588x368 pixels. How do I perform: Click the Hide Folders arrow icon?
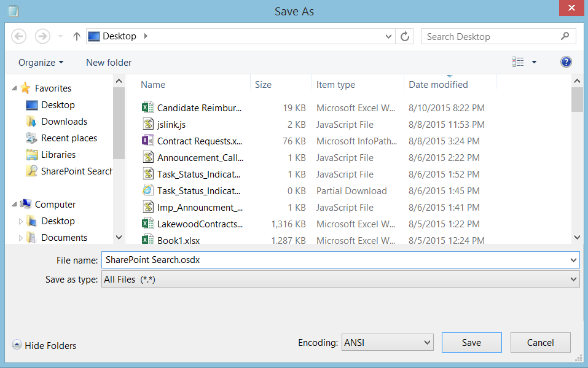pyautogui.click(x=17, y=345)
